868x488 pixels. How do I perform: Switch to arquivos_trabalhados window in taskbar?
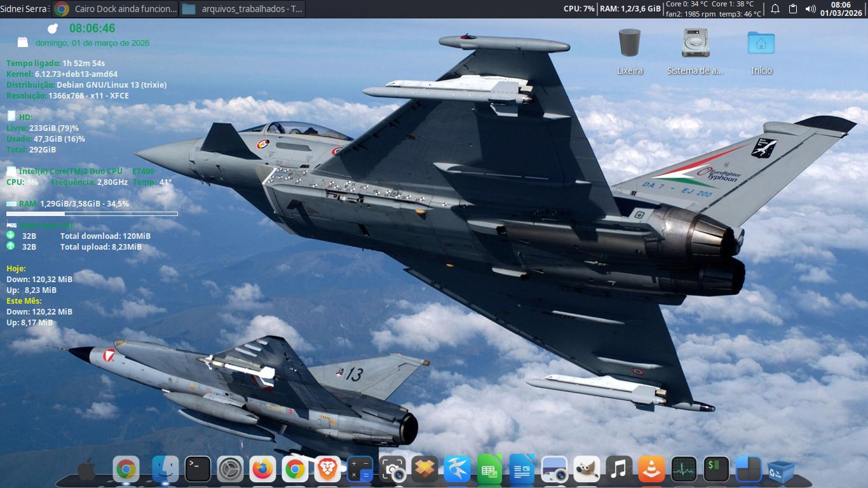(242, 9)
